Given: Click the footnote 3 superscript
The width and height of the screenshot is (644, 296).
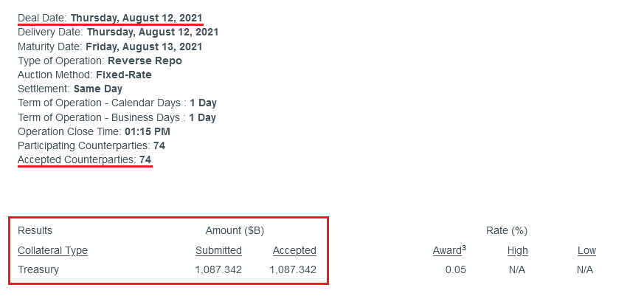Looking at the screenshot, I should tap(464, 247).
